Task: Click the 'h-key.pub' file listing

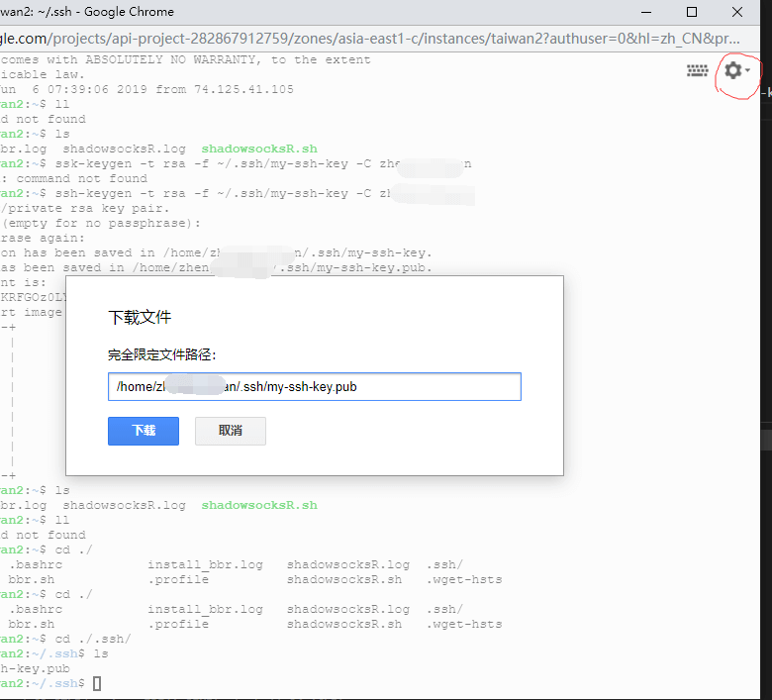Action: [x=30, y=668]
